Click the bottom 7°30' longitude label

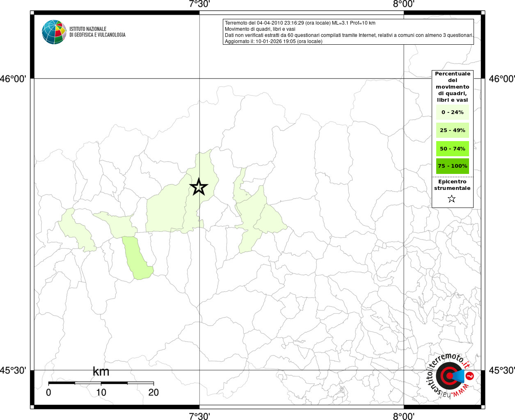click(199, 416)
